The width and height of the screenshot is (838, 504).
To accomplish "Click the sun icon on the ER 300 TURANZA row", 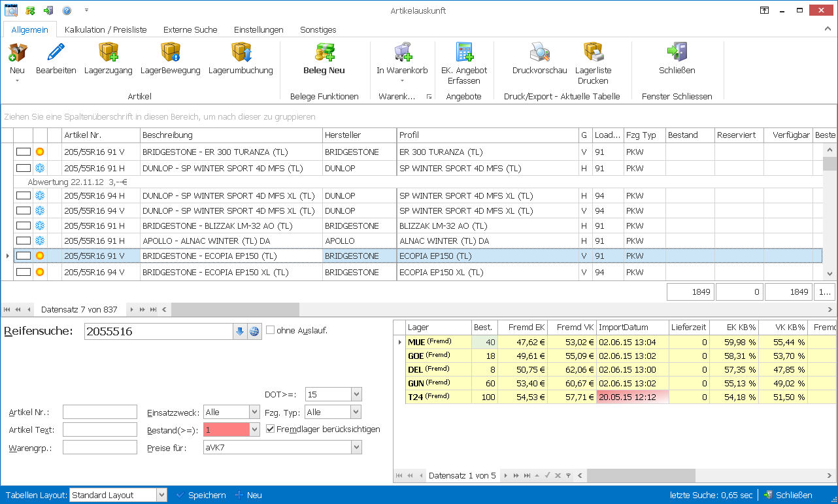I will click(40, 152).
